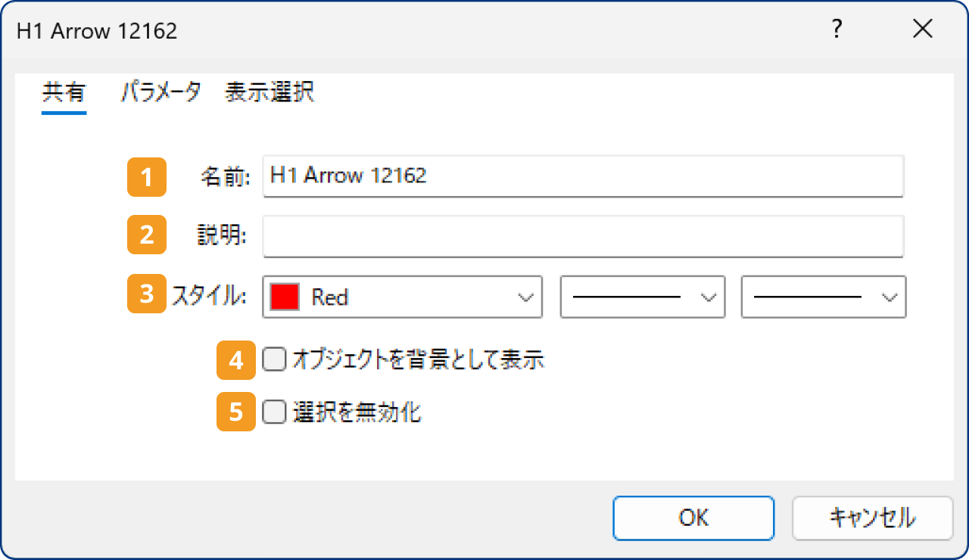This screenshot has width=969, height=560.
Task: Click the dialog title H1 Arrow 12162
Action: [96, 30]
